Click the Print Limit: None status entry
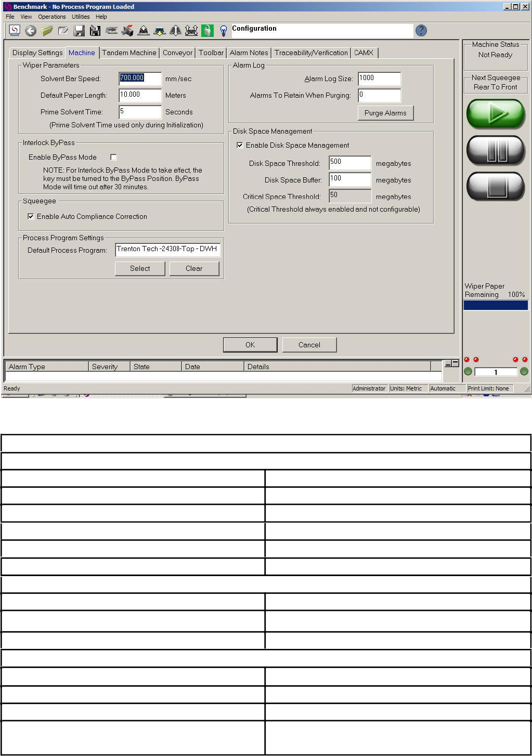This screenshot has width=532, height=756. 490,388
